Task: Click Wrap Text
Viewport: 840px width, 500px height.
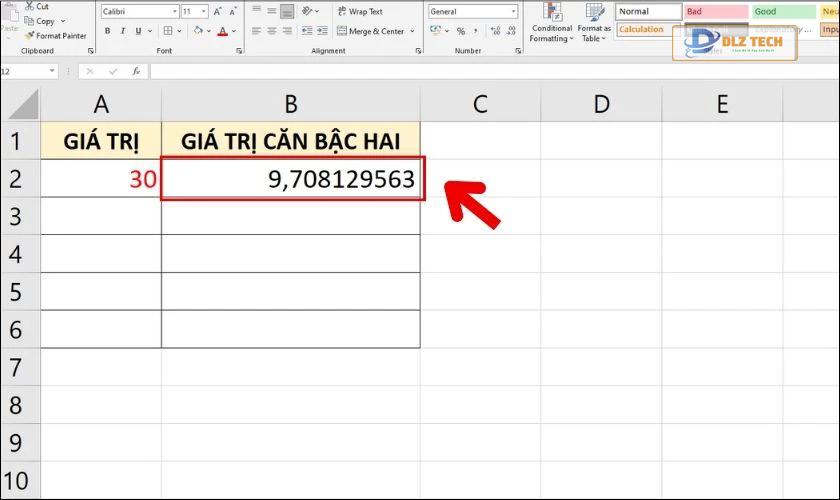Action: coord(360,11)
